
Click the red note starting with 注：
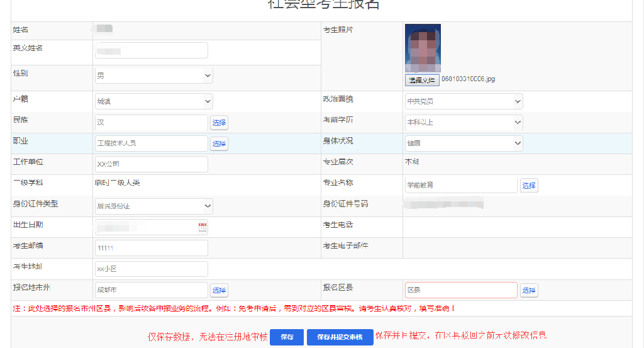pos(234,308)
